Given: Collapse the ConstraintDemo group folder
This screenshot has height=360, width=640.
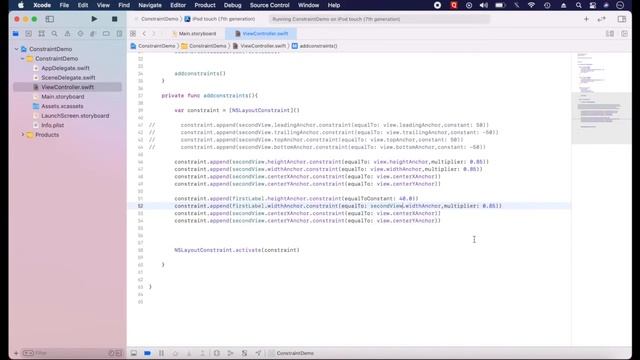Looking at the screenshot, I should (x=23, y=59).
